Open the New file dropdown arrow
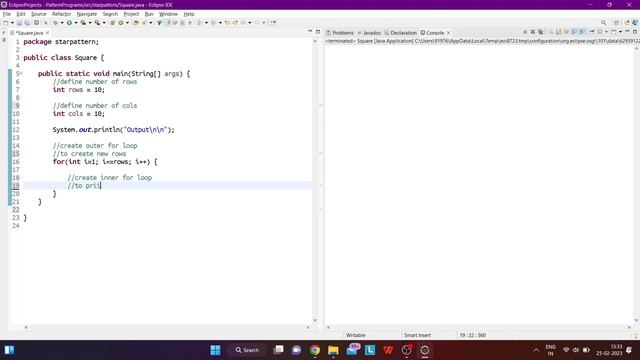 coord(12,23)
